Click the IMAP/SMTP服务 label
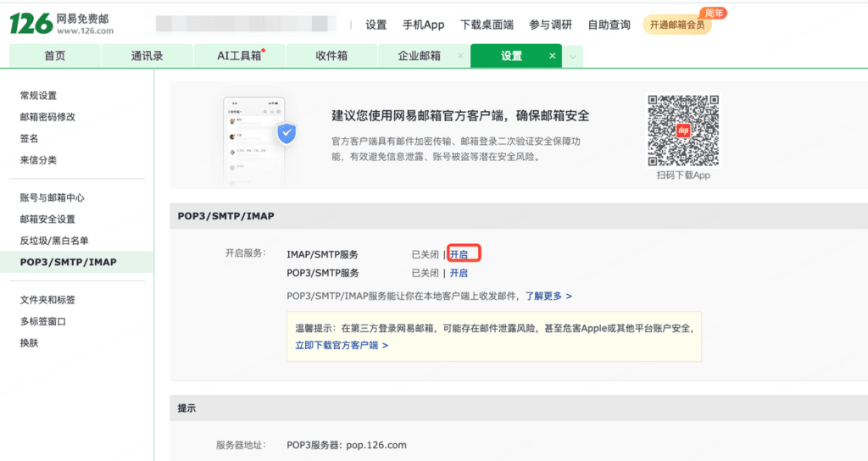Image resolution: width=868 pixels, height=461 pixels. point(322,254)
